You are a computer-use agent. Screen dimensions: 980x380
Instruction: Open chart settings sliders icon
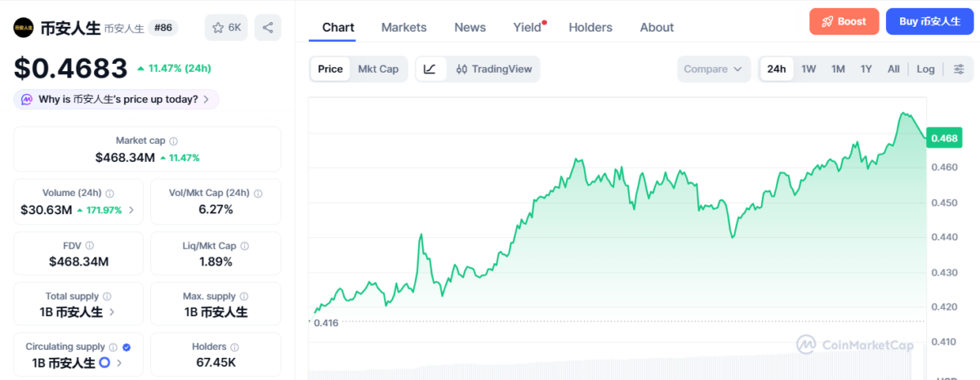click(x=959, y=69)
